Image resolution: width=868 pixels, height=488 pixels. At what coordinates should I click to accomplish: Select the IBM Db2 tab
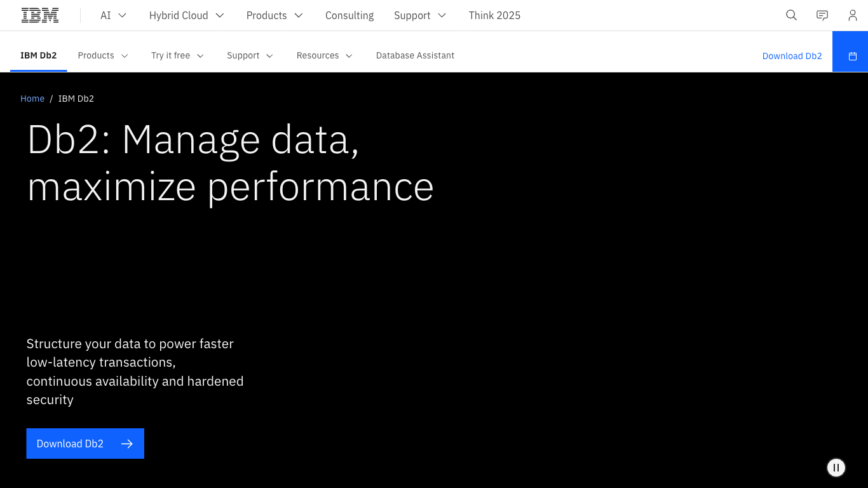38,56
